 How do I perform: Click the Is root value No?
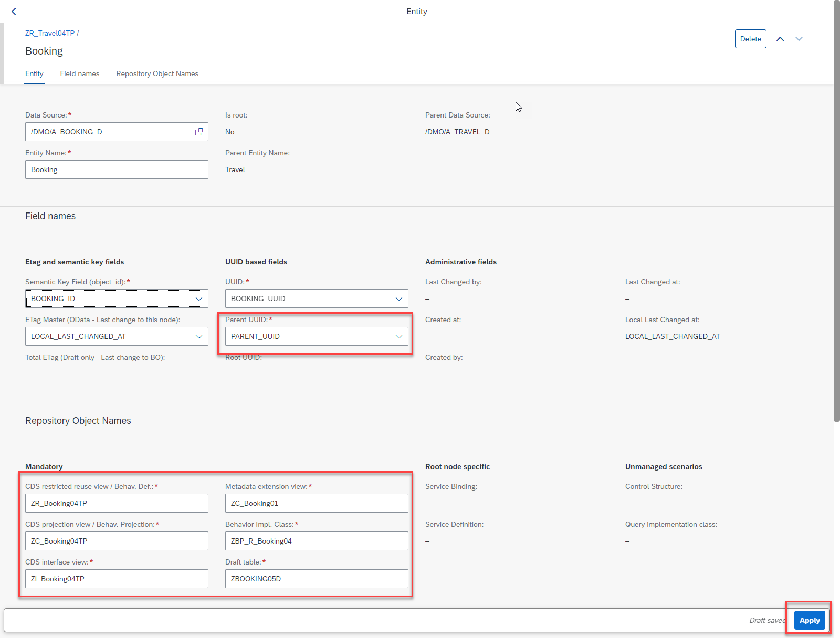pos(230,132)
